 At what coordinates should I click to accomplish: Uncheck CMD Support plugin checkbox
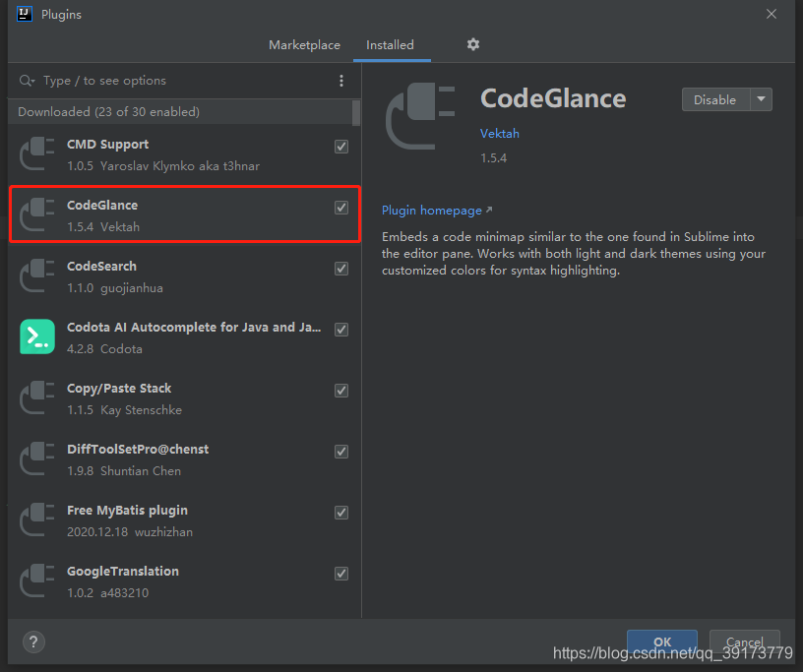[x=341, y=147]
